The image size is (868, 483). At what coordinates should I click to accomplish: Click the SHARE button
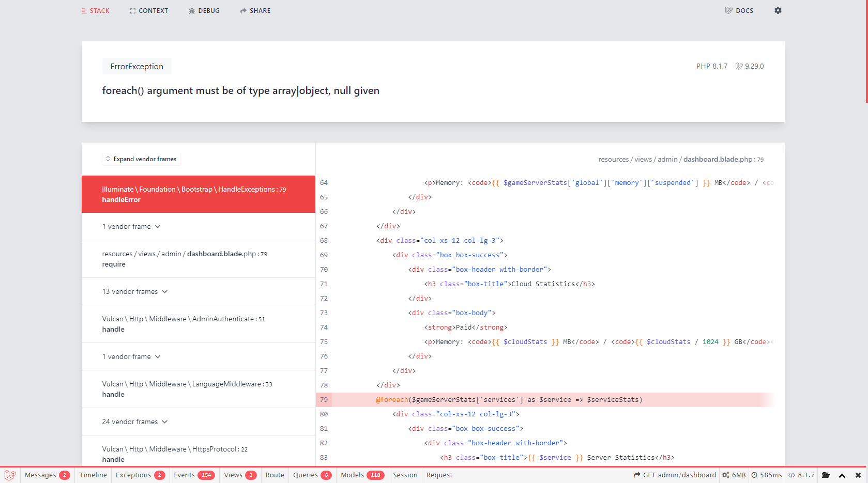(x=255, y=10)
